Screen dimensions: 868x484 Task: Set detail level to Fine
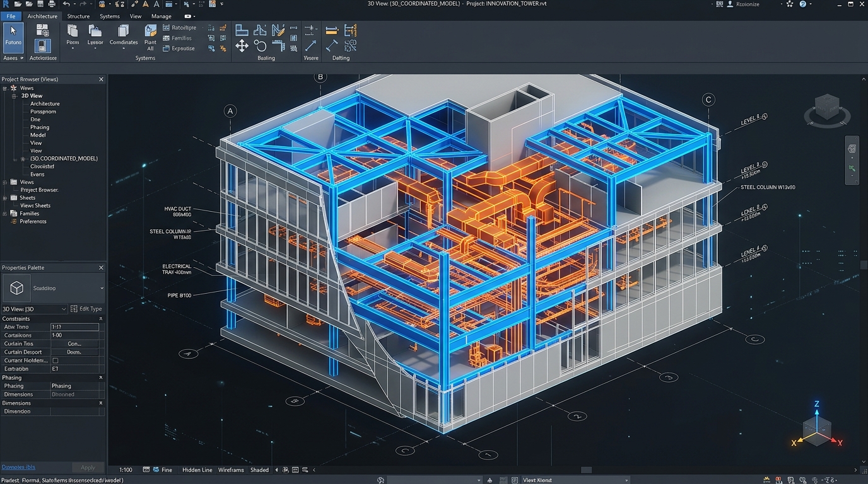point(167,470)
